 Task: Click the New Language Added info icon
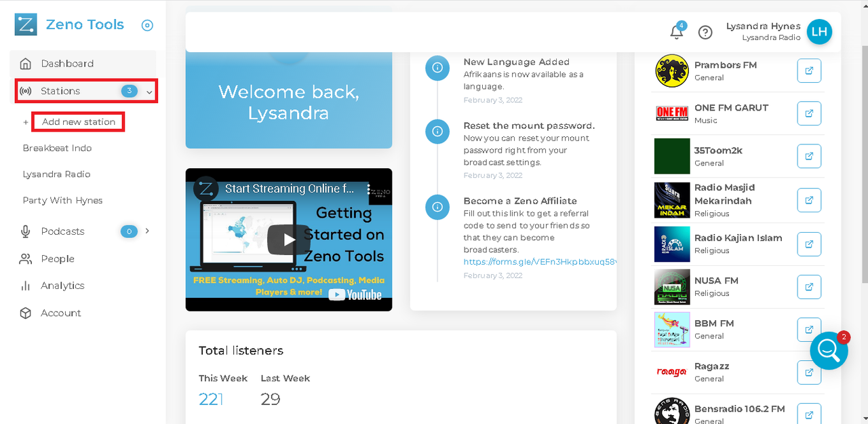437,68
